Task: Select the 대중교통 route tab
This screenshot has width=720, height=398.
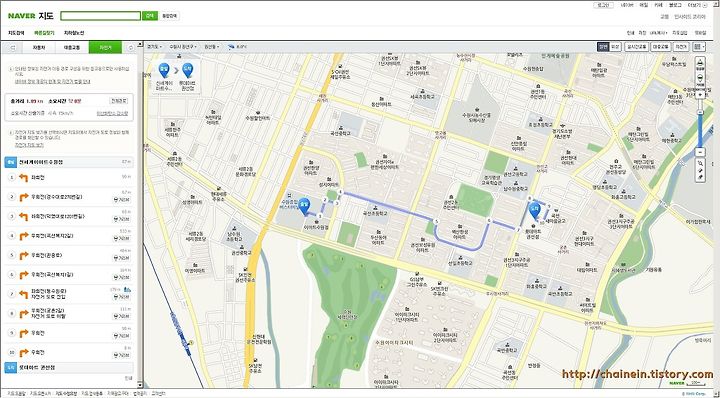Action: click(x=72, y=47)
